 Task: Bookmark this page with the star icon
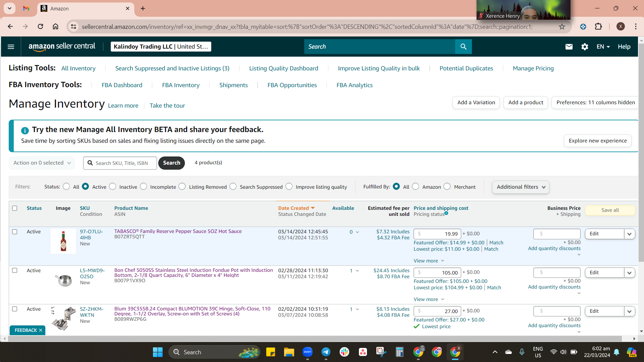coord(562,26)
